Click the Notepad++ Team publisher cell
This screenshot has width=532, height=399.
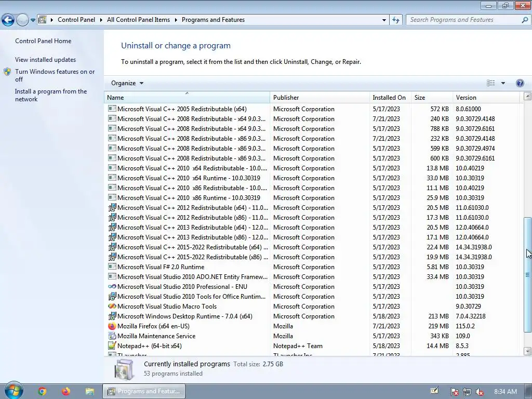tap(298, 345)
